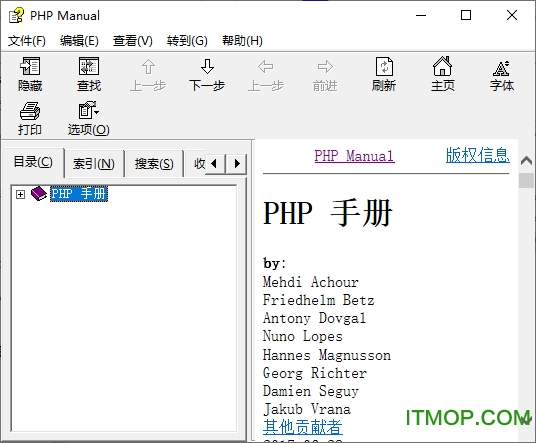Switch to the 搜索(S) tab
This screenshot has height=443, width=536.
click(x=154, y=164)
